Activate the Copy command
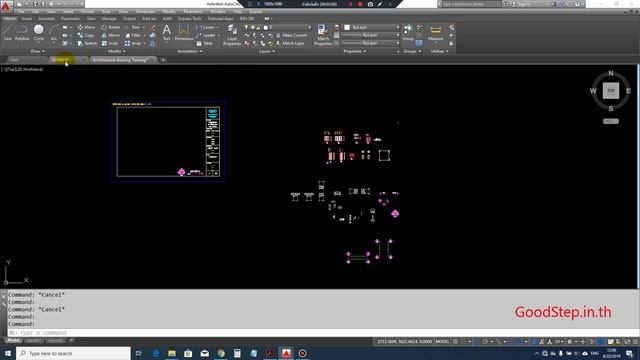This screenshot has height=360, width=640. coord(86,35)
